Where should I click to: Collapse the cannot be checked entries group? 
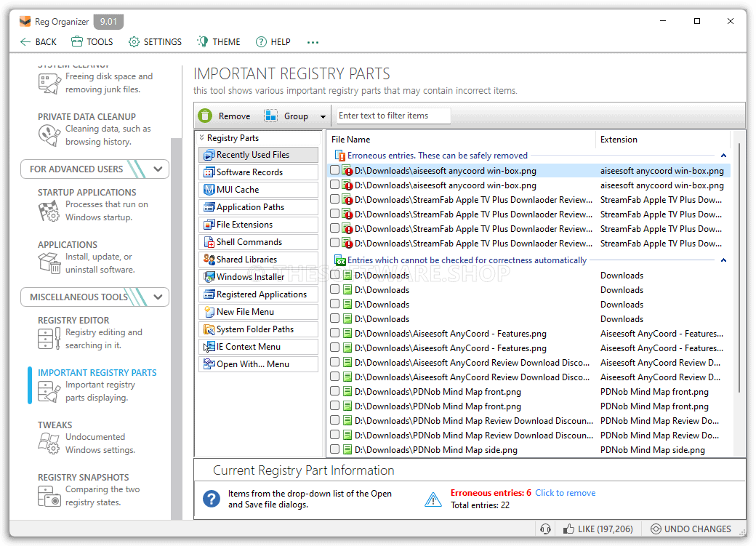pos(723,260)
